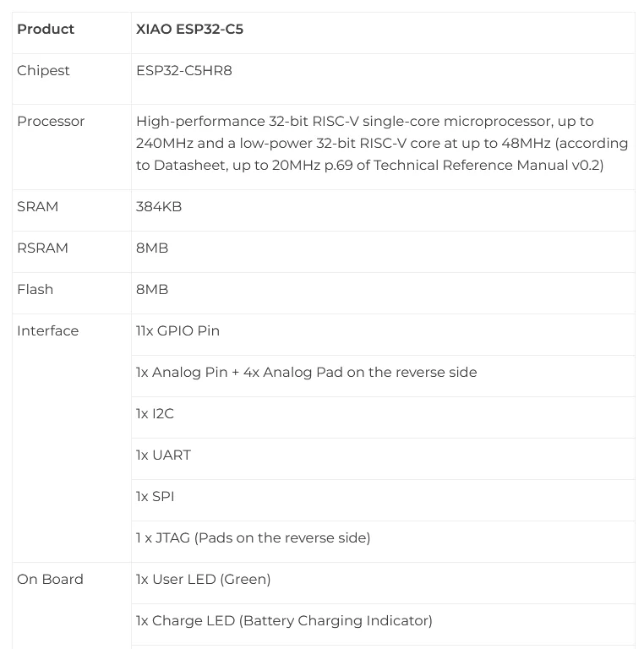Click the 8MB value beside RSRAM

[152, 248]
